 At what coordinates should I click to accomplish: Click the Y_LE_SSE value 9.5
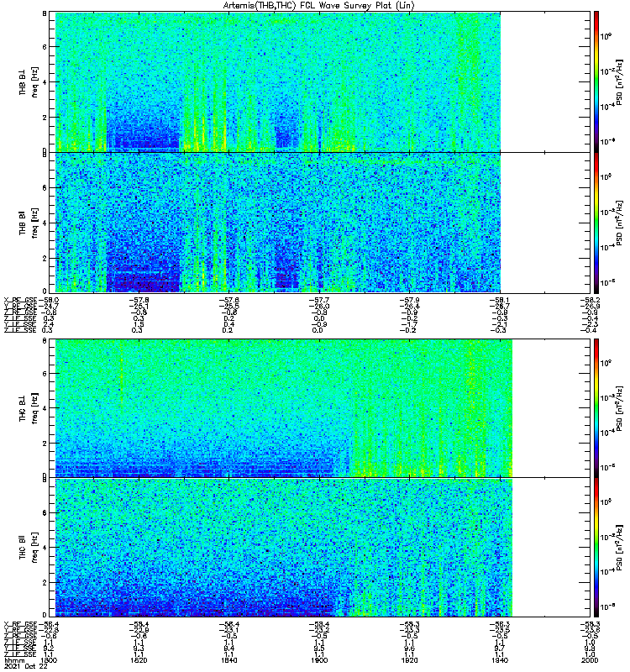point(319,648)
